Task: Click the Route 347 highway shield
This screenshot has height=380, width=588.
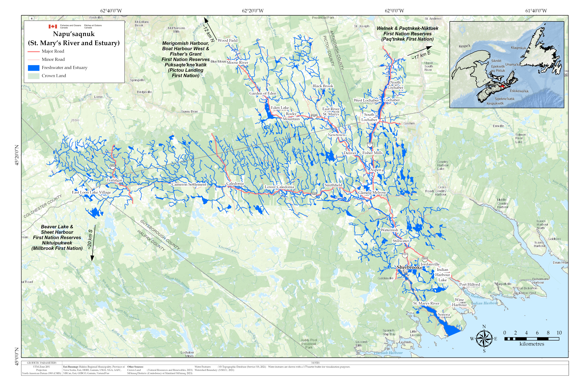Action: tap(314, 116)
